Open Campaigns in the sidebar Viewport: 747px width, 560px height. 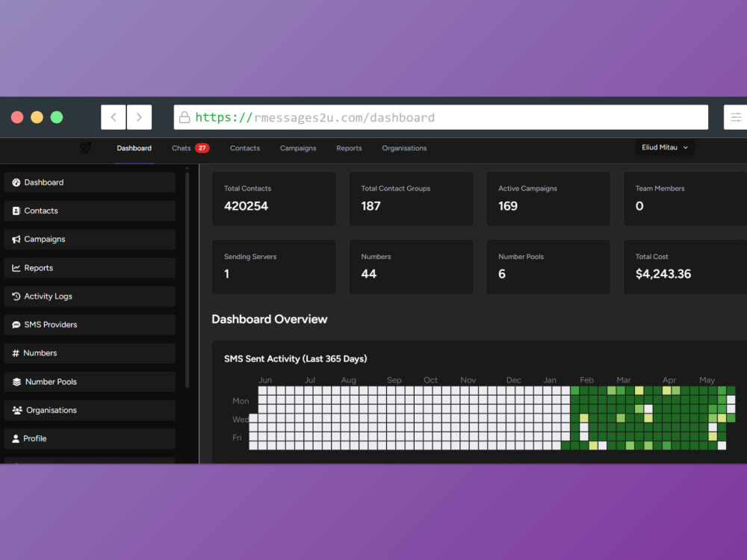coord(90,240)
